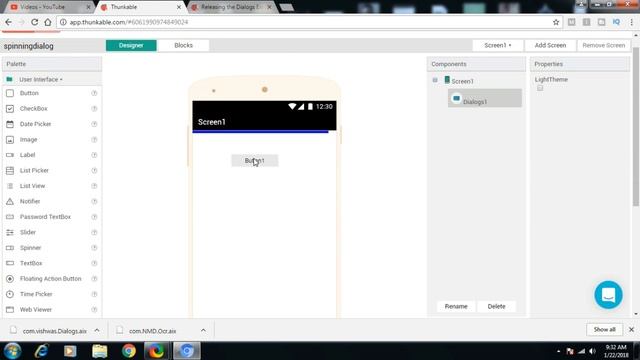Open the Screen1 dropdown selector
Screen dimensions: 640x360
498,45
